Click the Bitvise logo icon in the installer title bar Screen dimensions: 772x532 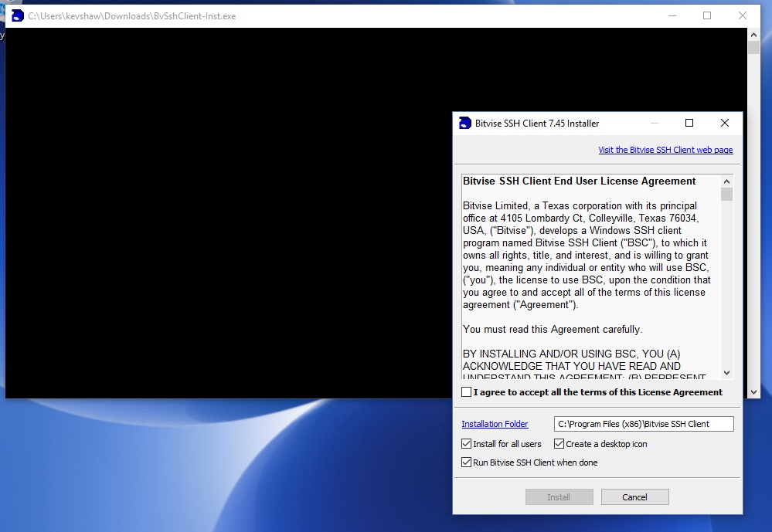click(x=464, y=123)
